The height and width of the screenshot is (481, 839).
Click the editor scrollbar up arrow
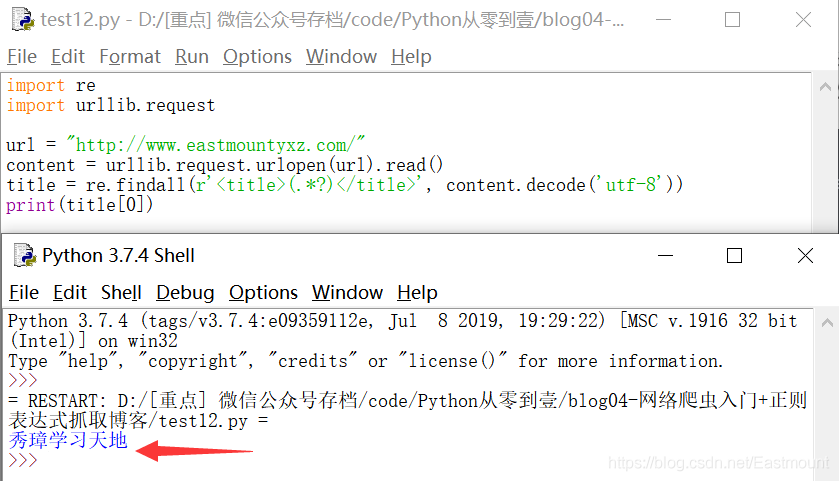(825, 86)
